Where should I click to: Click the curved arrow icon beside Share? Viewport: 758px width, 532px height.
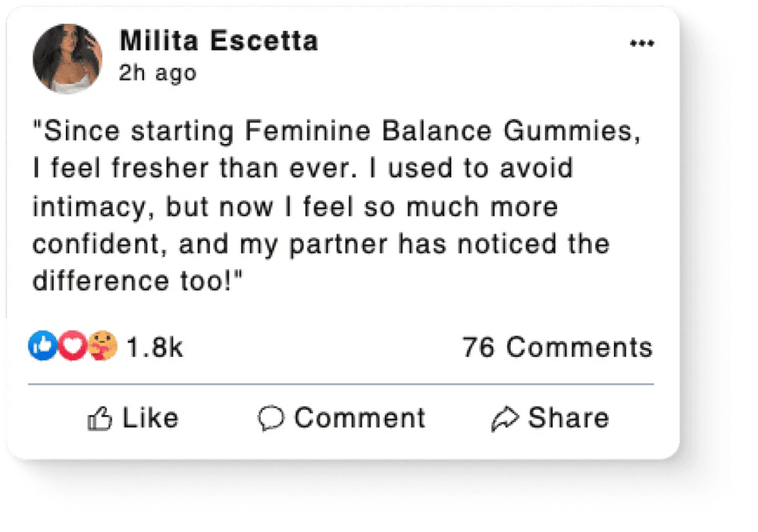click(504, 418)
